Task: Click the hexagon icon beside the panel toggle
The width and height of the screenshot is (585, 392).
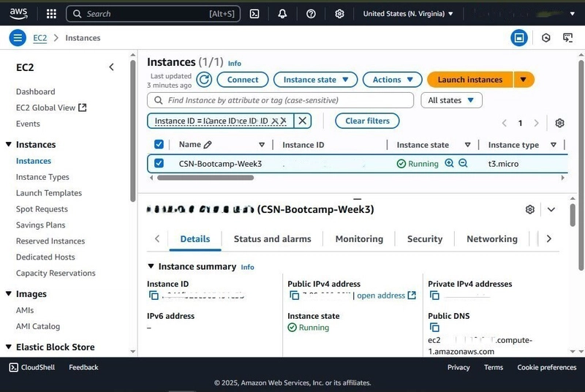Action: click(x=546, y=38)
